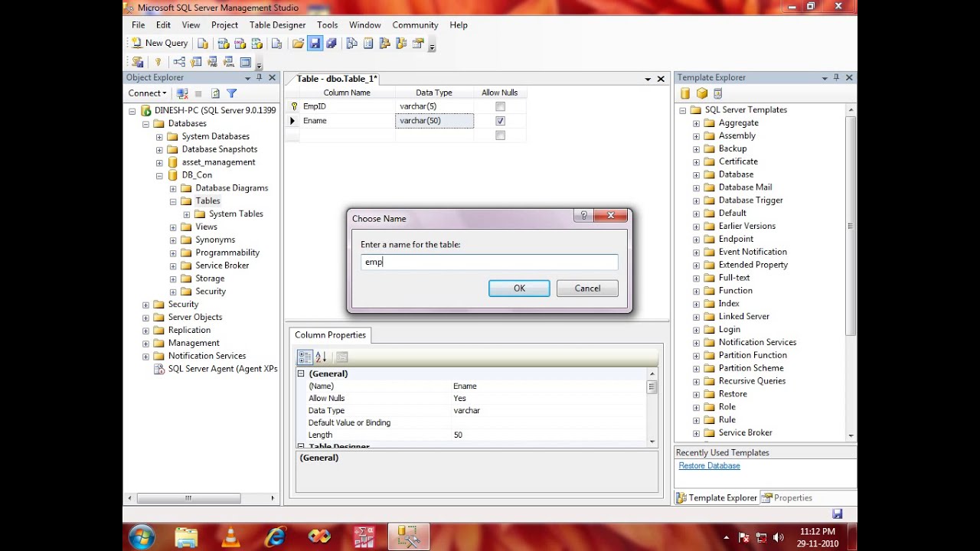This screenshot has height=551, width=980.
Task: Click the Restore Database link
Action: tap(709, 465)
